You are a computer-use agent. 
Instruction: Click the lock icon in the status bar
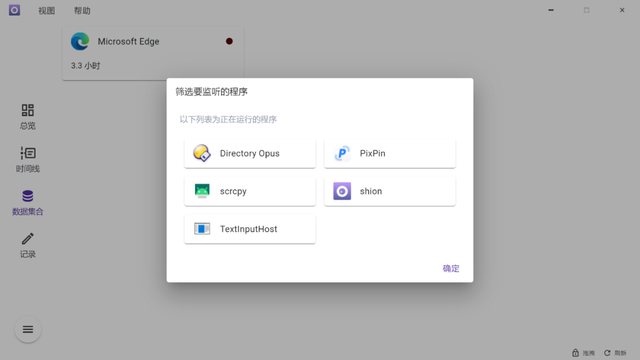click(576, 353)
